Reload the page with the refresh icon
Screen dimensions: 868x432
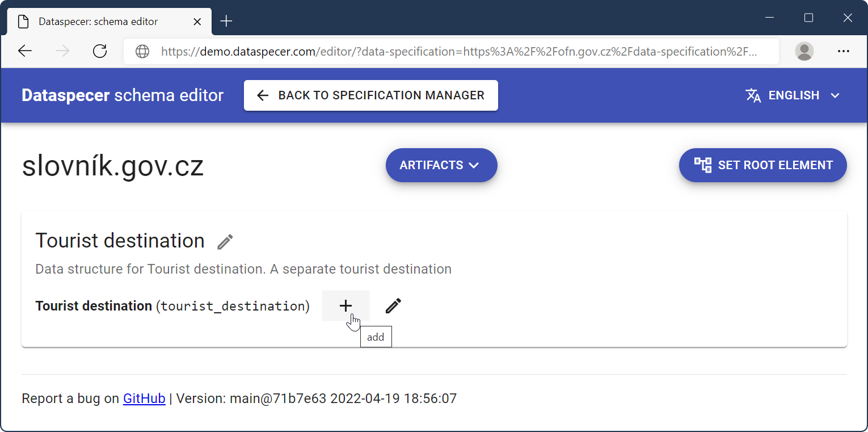[x=100, y=51]
